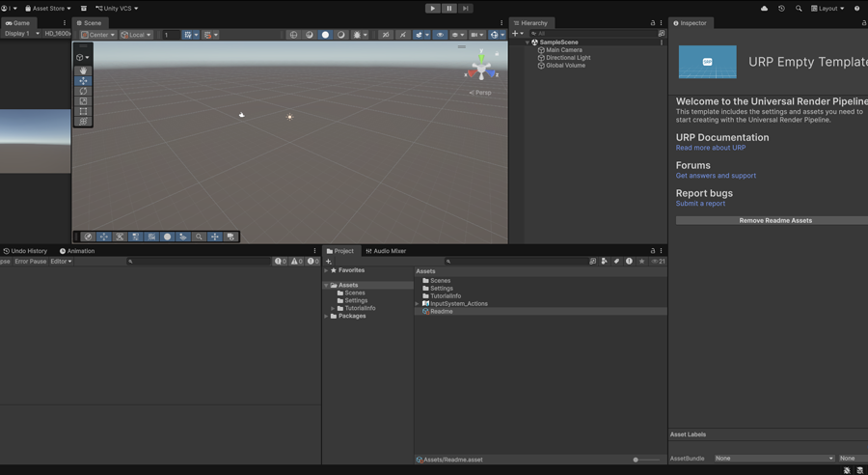Open the Read more about URP link
Screen dimensions: 868x475
point(710,148)
